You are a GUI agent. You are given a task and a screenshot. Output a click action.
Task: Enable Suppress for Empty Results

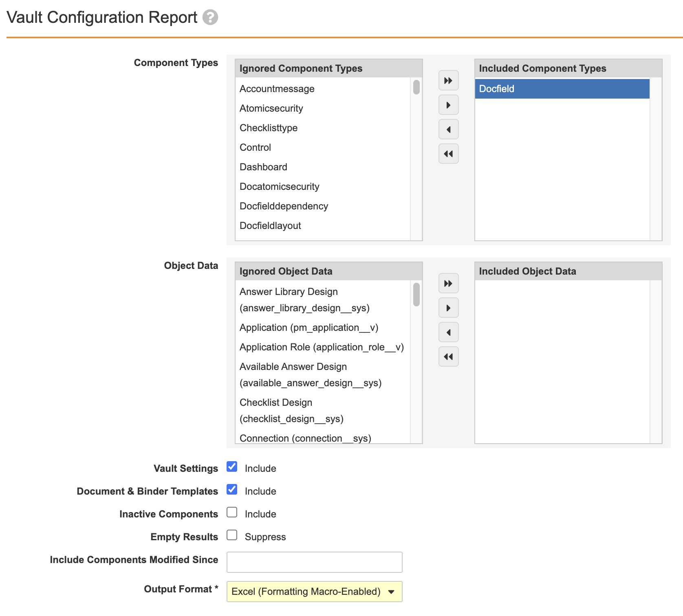coord(232,535)
